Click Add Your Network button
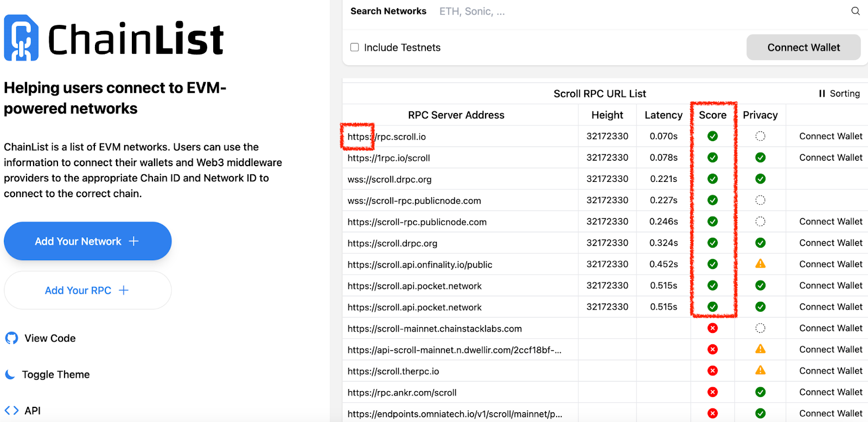The width and height of the screenshot is (868, 422). pyautogui.click(x=88, y=241)
